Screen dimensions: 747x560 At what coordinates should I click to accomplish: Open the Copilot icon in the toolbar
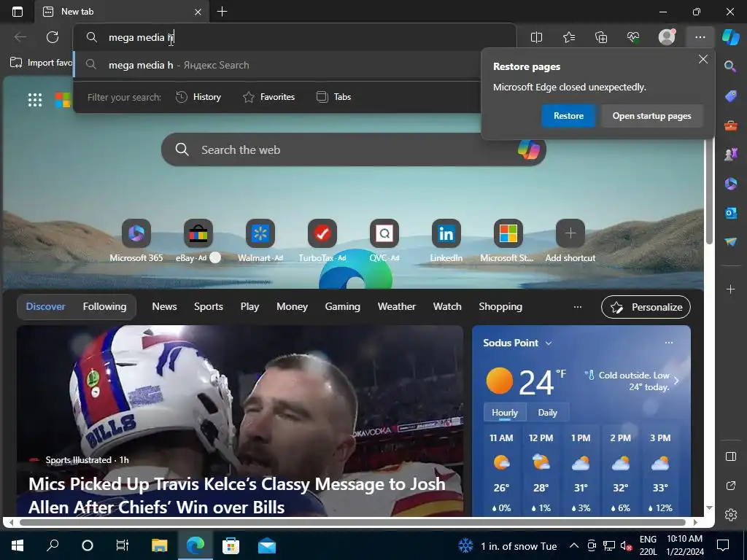pos(731,37)
